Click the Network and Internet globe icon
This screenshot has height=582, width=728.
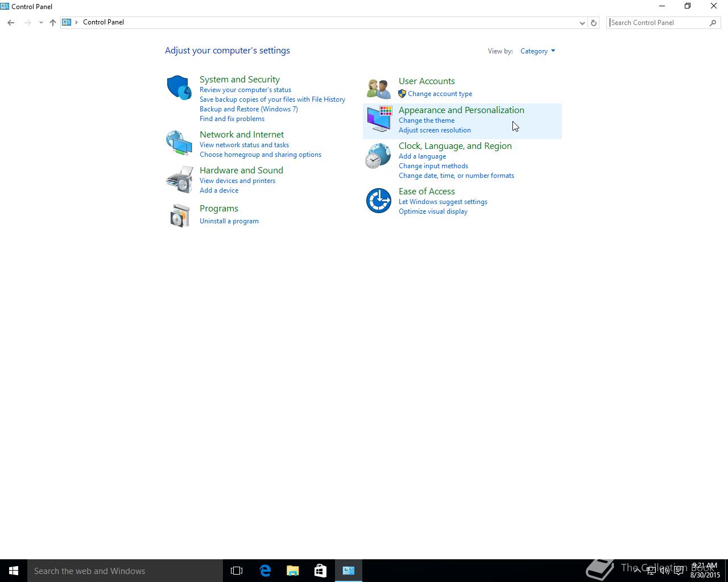tap(179, 143)
